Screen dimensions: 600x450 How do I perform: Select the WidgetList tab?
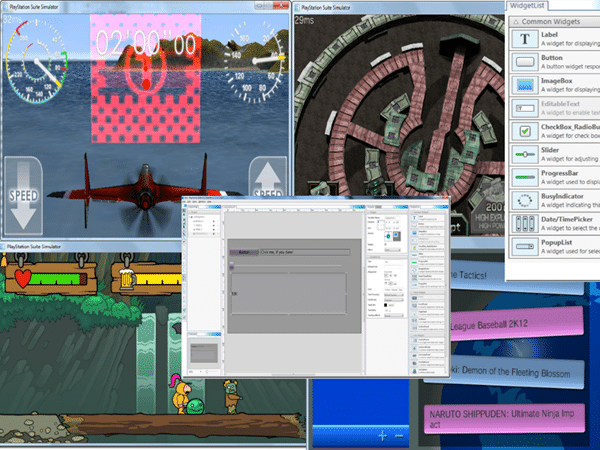coord(527,6)
